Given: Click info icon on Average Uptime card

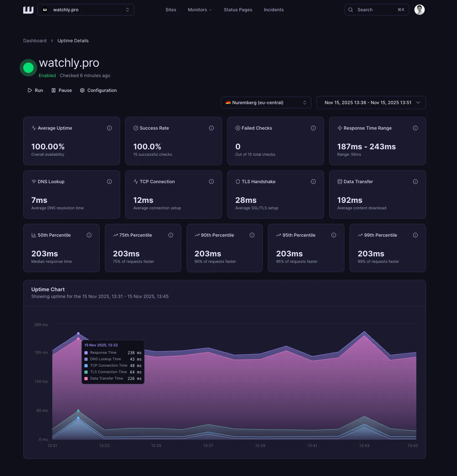Looking at the screenshot, I should 109,128.
